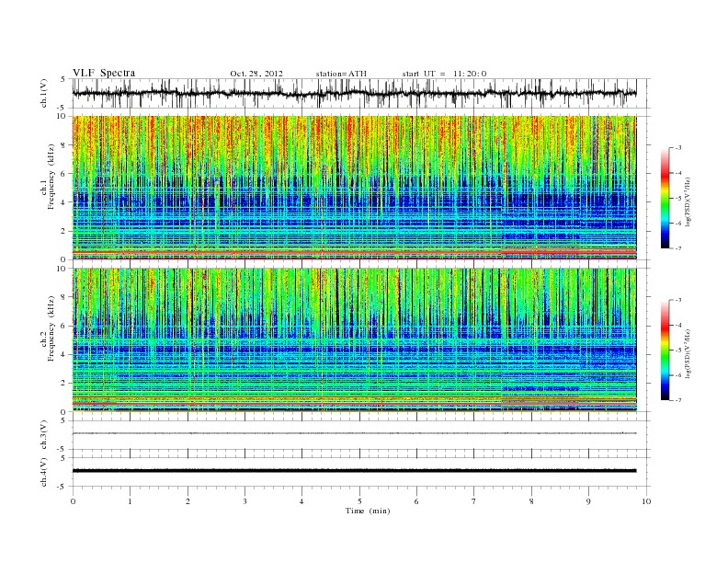Click the "5" tick on time axis
Screen dimensions: 728x563
click(x=359, y=501)
